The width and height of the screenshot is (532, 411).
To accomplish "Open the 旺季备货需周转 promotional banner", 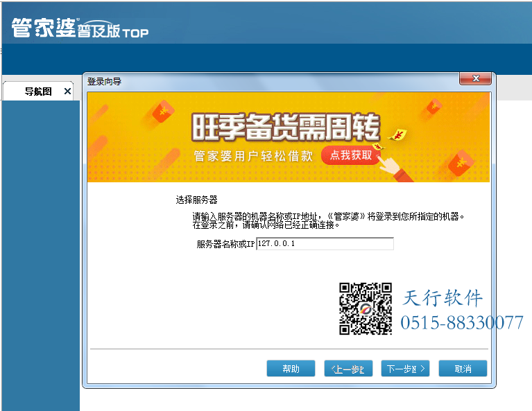I will (289, 137).
